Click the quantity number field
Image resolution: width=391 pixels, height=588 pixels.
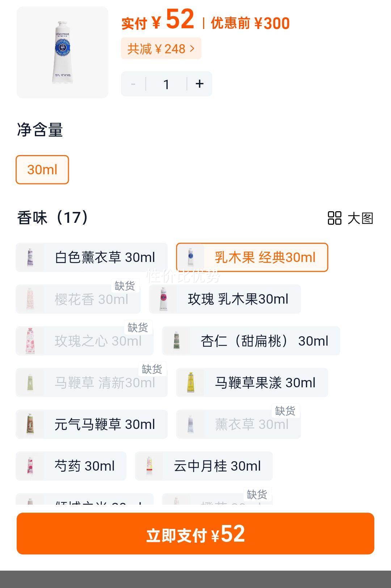[x=166, y=84]
